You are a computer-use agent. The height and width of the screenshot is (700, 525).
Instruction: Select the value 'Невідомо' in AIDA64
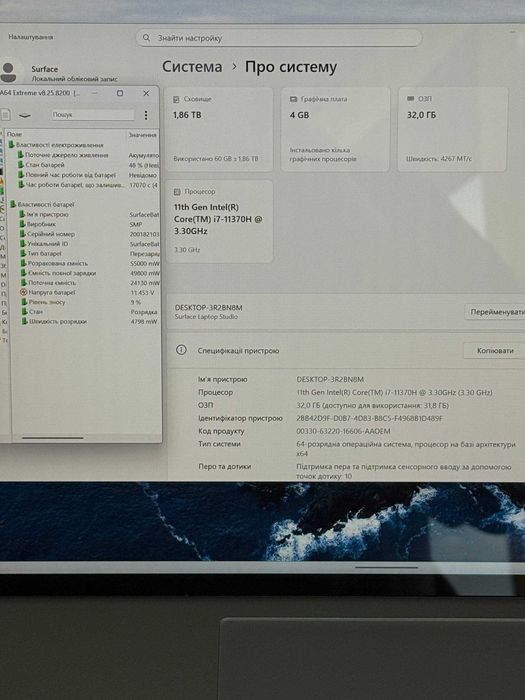coord(143,175)
